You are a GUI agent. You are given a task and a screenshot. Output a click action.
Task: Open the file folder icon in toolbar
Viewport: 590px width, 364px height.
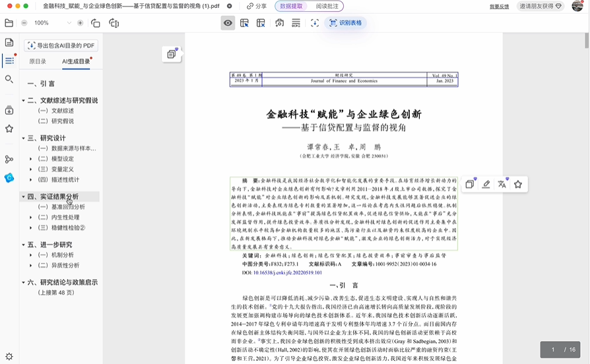pyautogui.click(x=9, y=23)
